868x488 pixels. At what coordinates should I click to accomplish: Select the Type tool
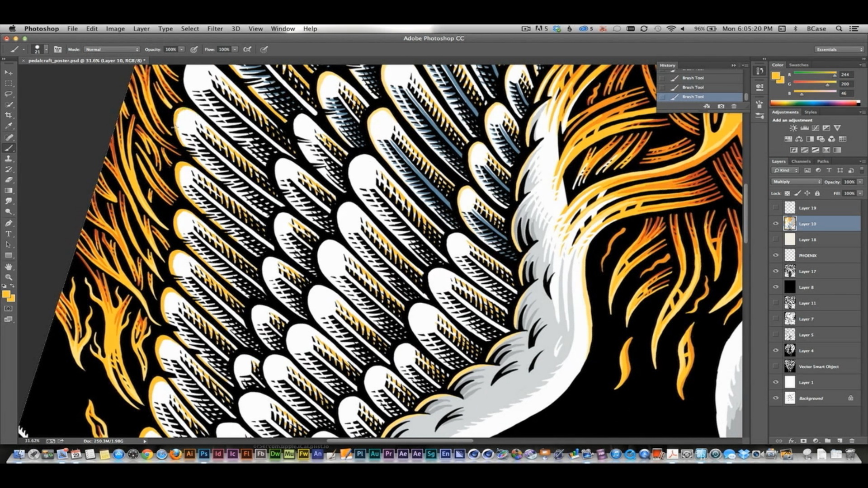[9, 234]
